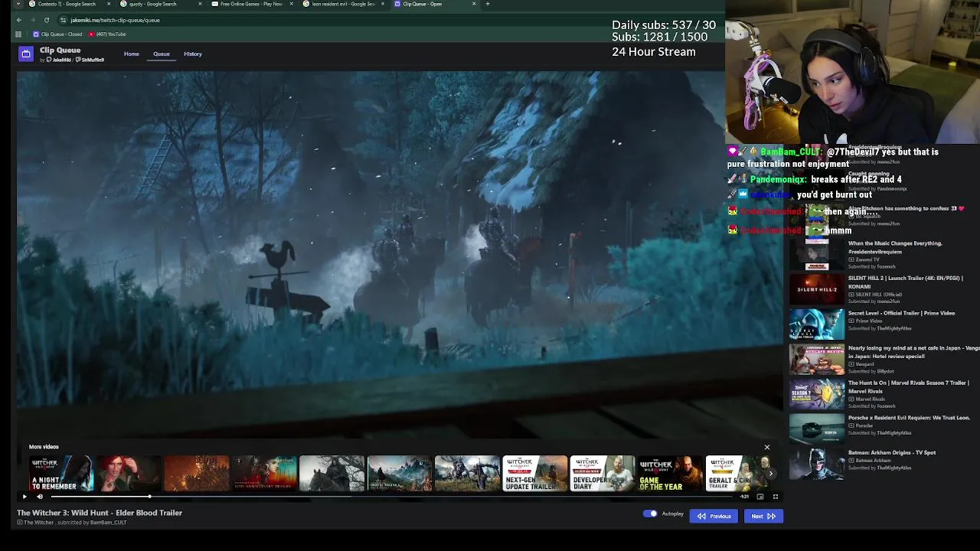Open 'Clip Queue - Closed' bookmark
Image resolution: width=980 pixels, height=551 pixels.
(x=57, y=34)
